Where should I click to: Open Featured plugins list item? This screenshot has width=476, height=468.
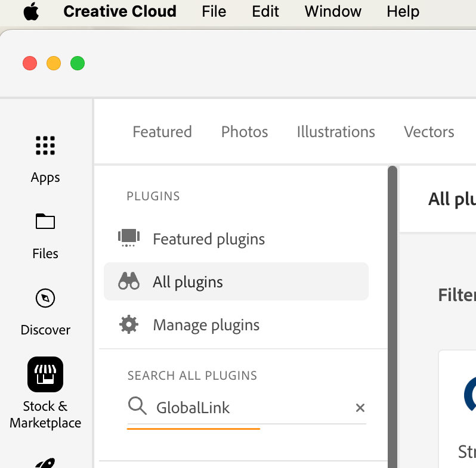pos(236,239)
